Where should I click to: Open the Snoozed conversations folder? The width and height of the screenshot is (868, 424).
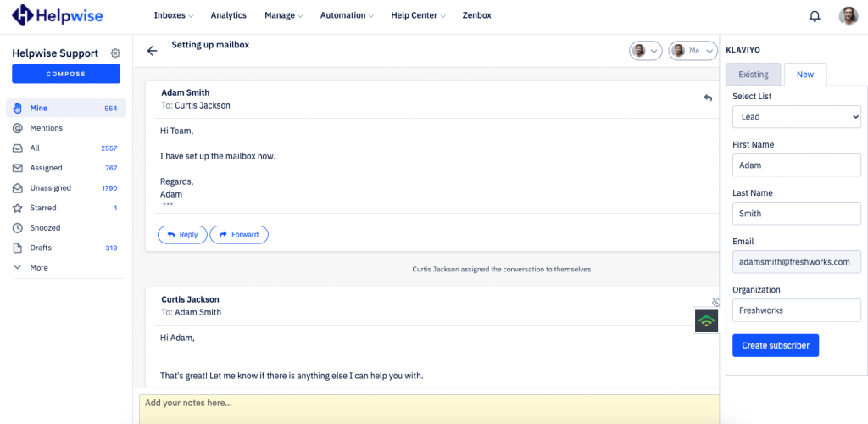(45, 228)
